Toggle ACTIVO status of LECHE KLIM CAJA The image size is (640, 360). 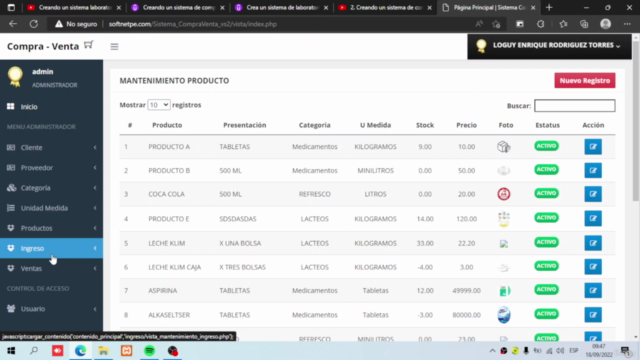pos(546,266)
